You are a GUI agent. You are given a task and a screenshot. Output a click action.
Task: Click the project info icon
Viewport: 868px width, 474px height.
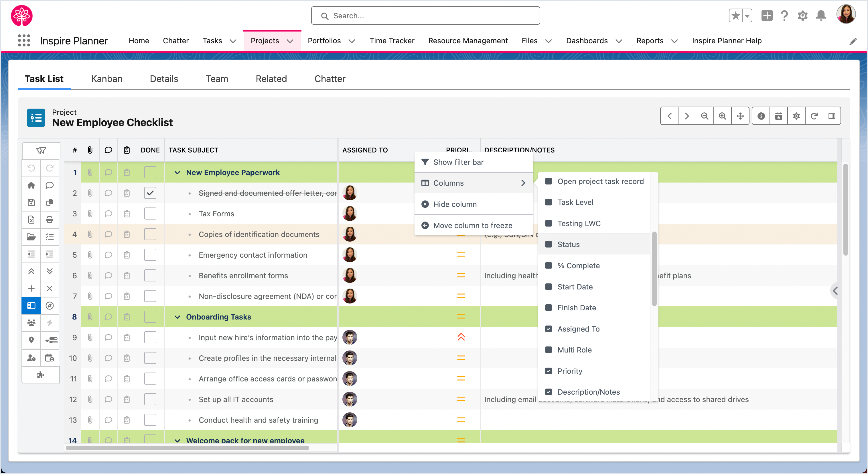coord(761,116)
